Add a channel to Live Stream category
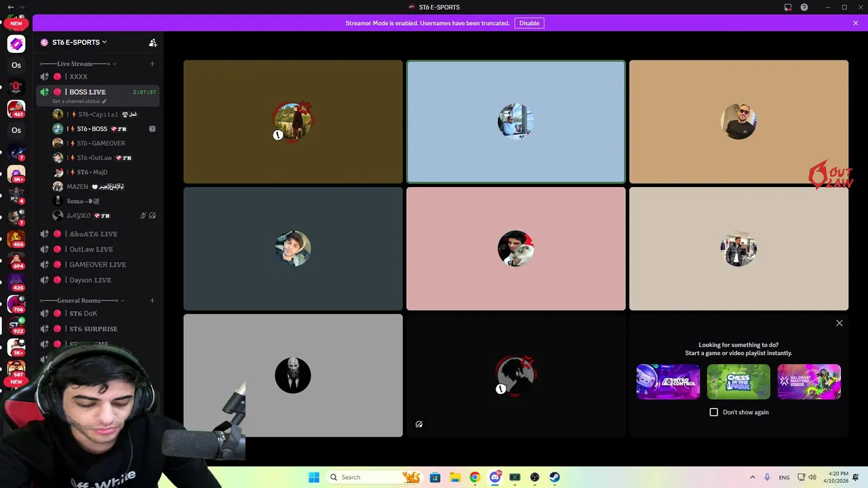The height and width of the screenshot is (488, 868). [x=152, y=64]
